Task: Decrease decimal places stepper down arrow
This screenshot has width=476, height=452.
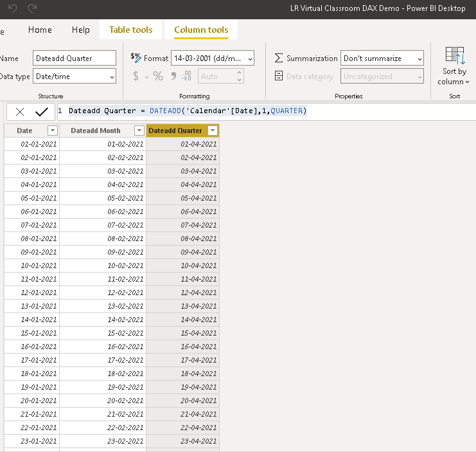Action: click(x=239, y=80)
